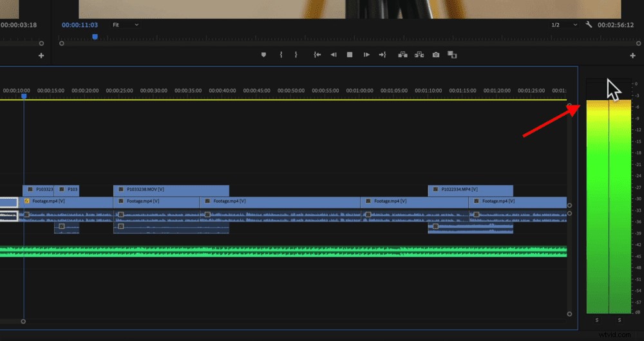Select the P103323 video clip

coord(38,190)
